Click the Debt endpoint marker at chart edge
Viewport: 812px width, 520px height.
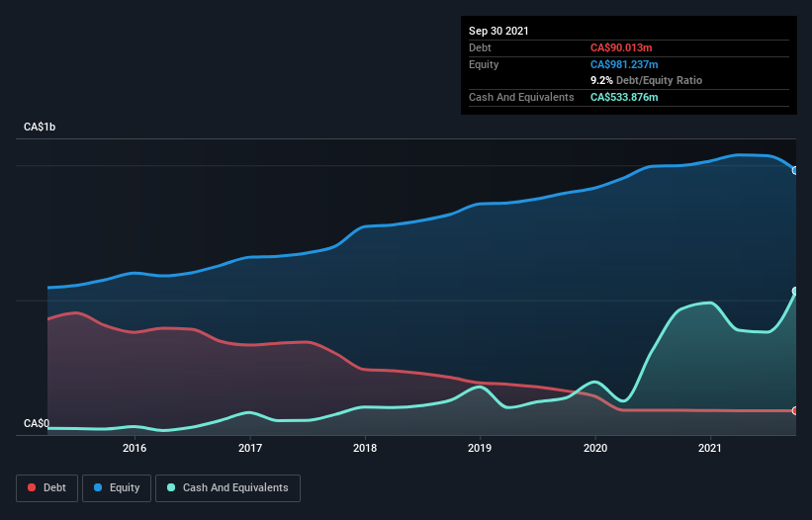coord(795,411)
